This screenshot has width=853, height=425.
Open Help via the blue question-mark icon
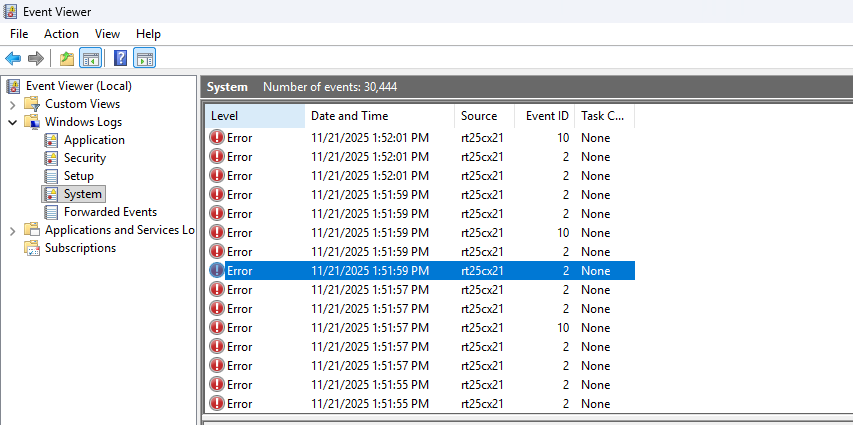[x=120, y=58]
